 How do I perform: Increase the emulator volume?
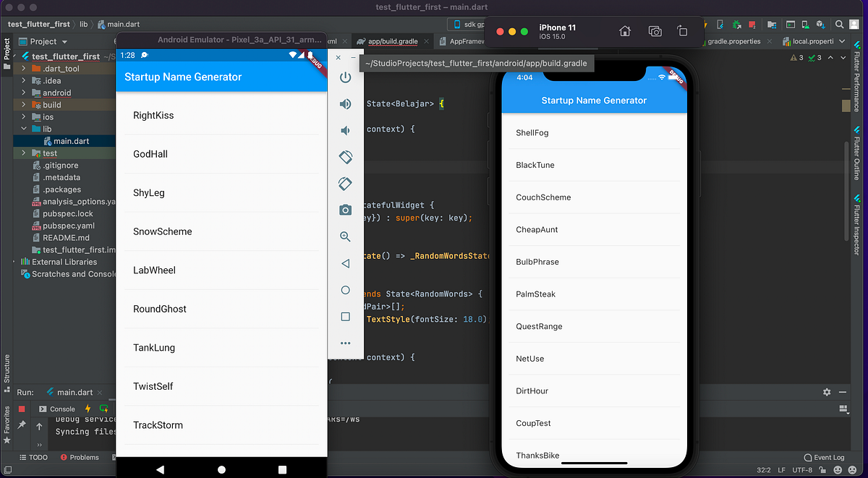tap(345, 103)
